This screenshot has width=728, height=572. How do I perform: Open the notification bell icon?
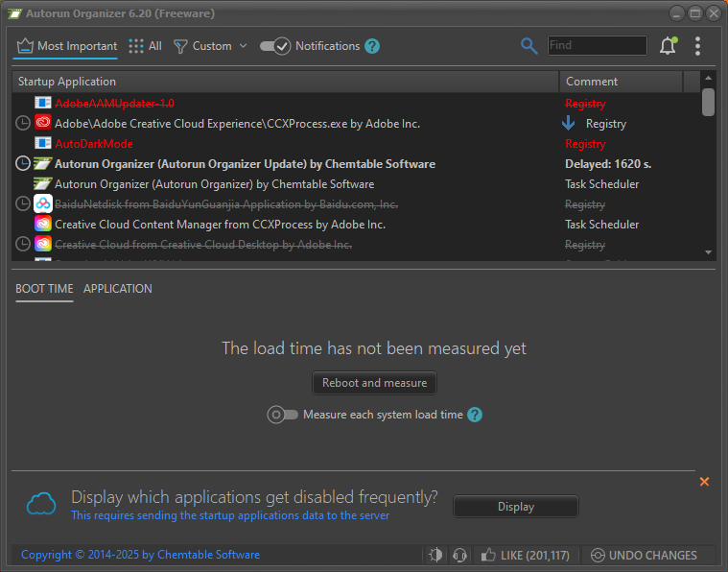click(669, 45)
